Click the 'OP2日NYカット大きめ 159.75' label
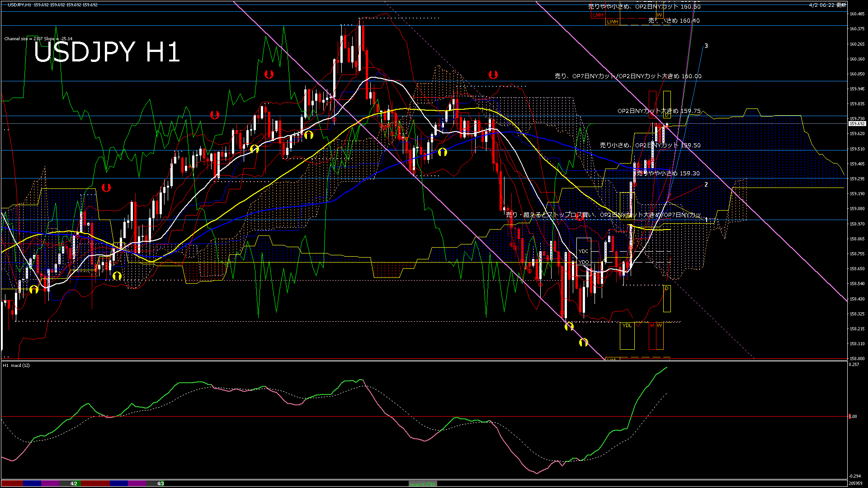This screenshot has height=488, width=868. [x=659, y=111]
